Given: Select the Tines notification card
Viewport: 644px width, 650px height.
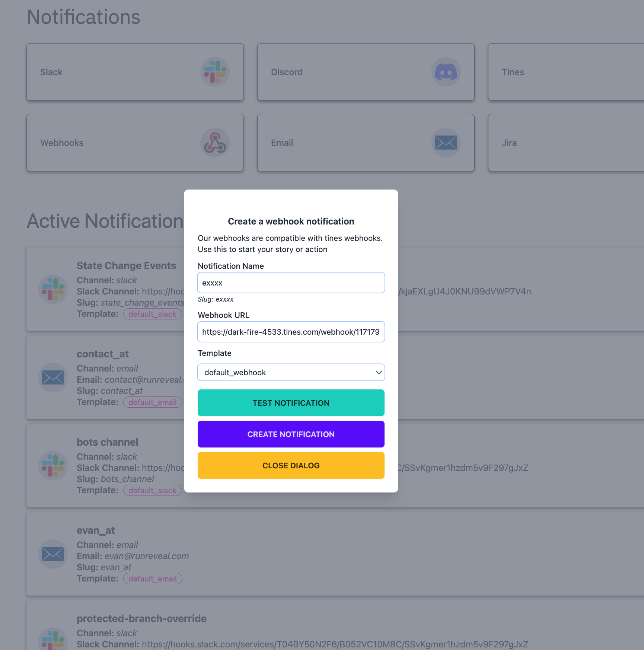Looking at the screenshot, I should pos(566,72).
